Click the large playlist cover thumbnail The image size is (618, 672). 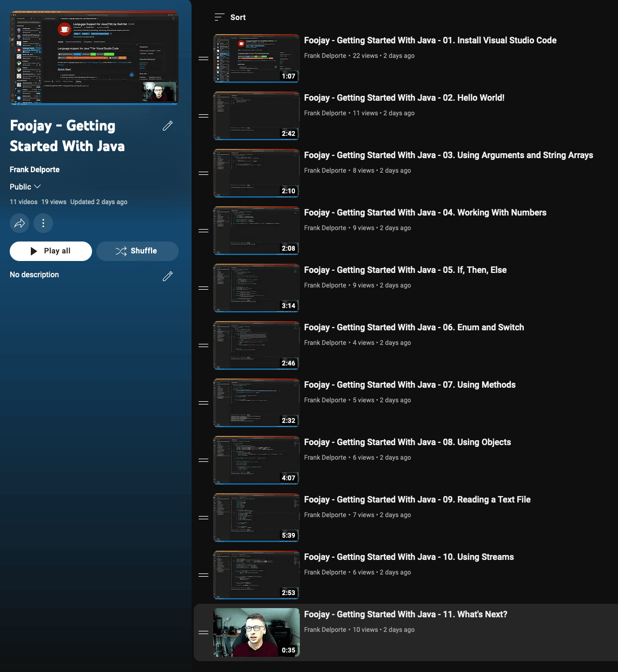point(94,58)
